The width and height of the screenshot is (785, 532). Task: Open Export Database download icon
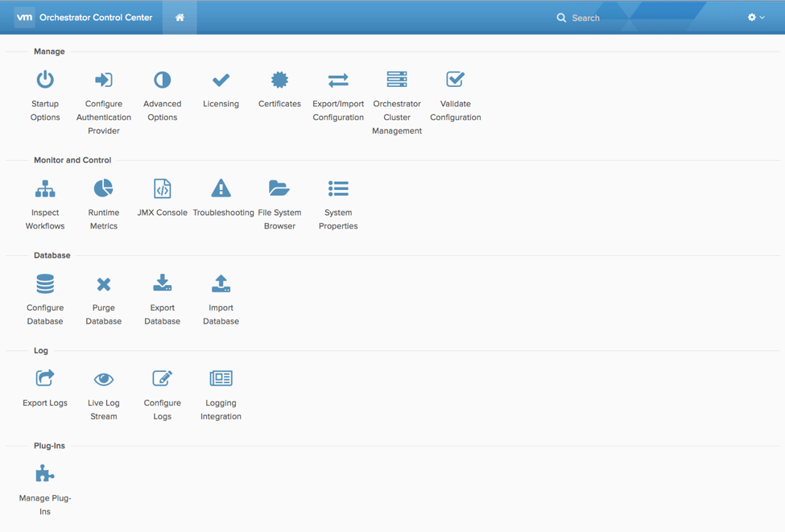pos(162,282)
